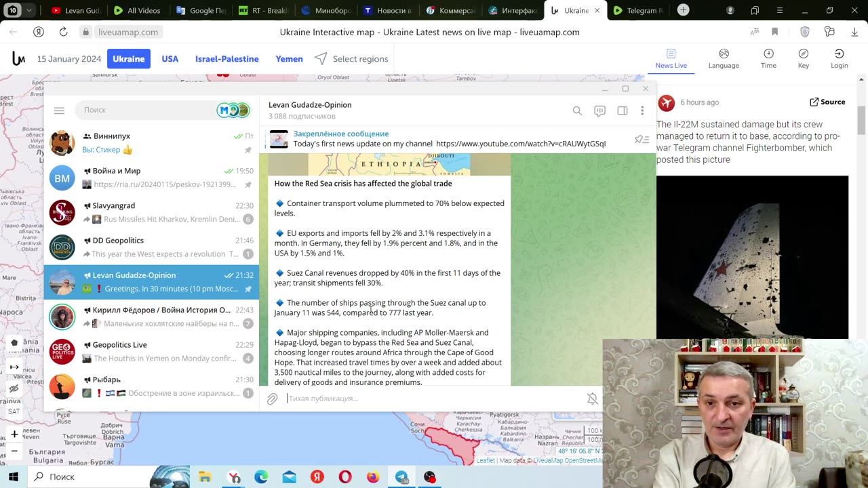Open File Explorer from the taskbar
868x488 pixels.
pyautogui.click(x=205, y=477)
